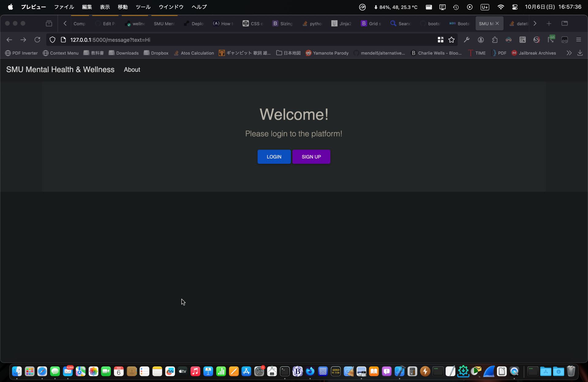Click the purple SIGN UP button
588x382 pixels.
(x=311, y=157)
